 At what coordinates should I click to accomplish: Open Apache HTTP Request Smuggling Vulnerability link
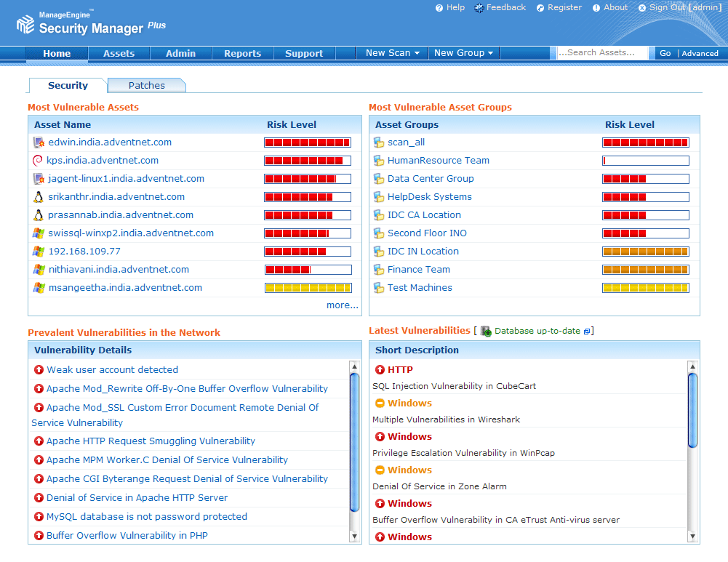pyautogui.click(x=151, y=441)
